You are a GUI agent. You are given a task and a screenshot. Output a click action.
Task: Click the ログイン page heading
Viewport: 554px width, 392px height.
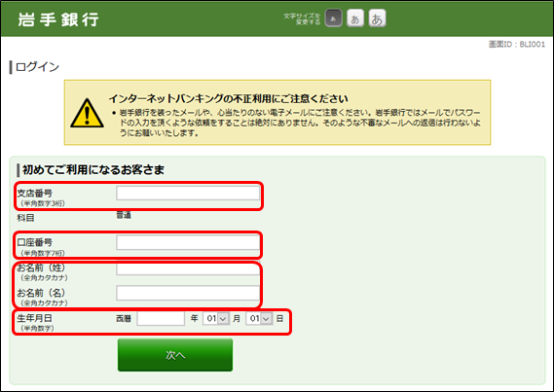37,67
